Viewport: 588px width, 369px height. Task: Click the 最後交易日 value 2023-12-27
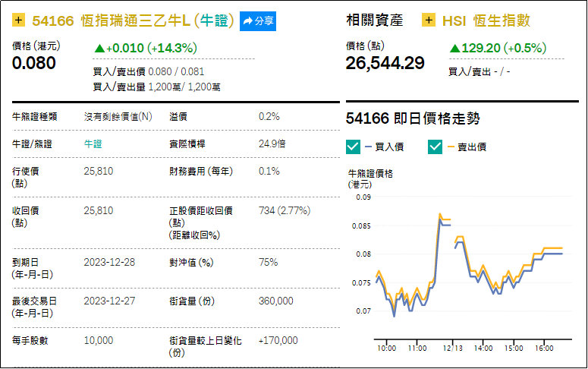point(109,301)
